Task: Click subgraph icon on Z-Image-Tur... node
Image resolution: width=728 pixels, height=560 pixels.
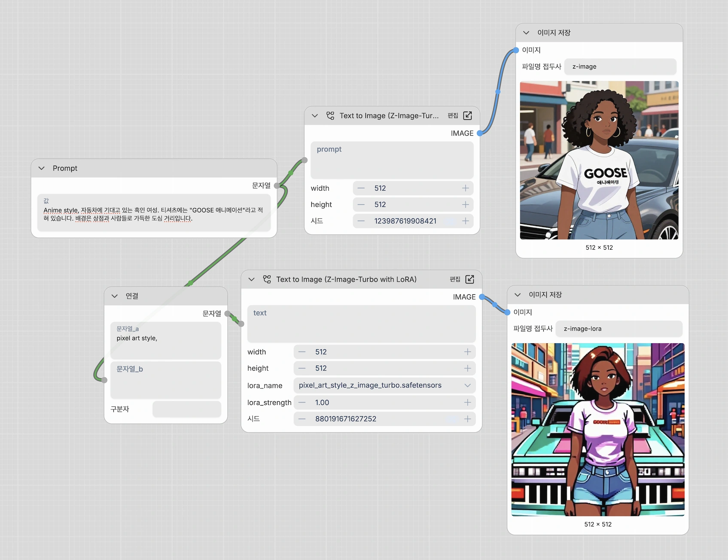Action: click(x=330, y=116)
